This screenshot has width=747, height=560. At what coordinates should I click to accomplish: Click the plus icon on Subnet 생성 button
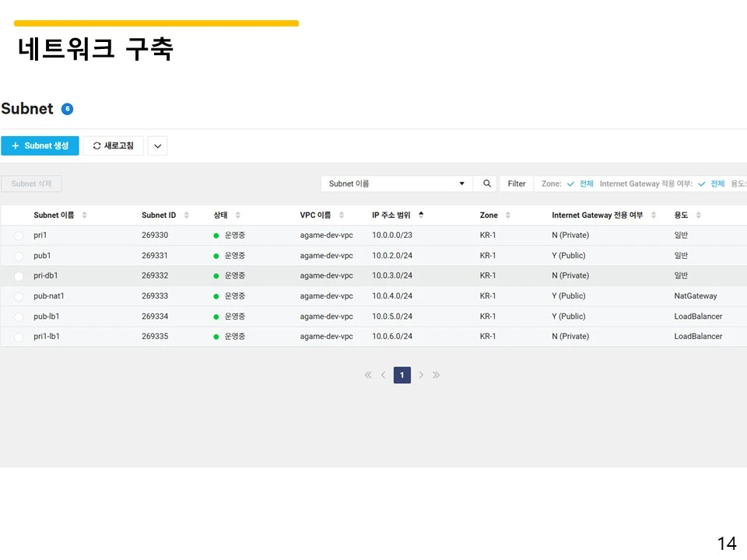tap(16, 145)
